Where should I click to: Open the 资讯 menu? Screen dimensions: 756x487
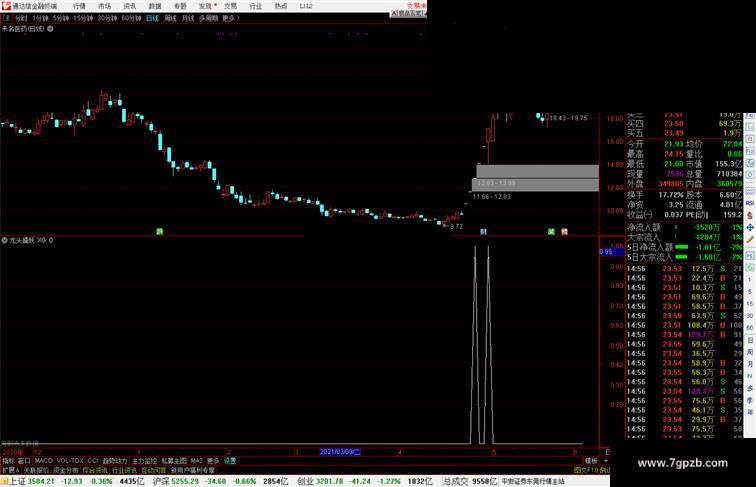click(129, 6)
